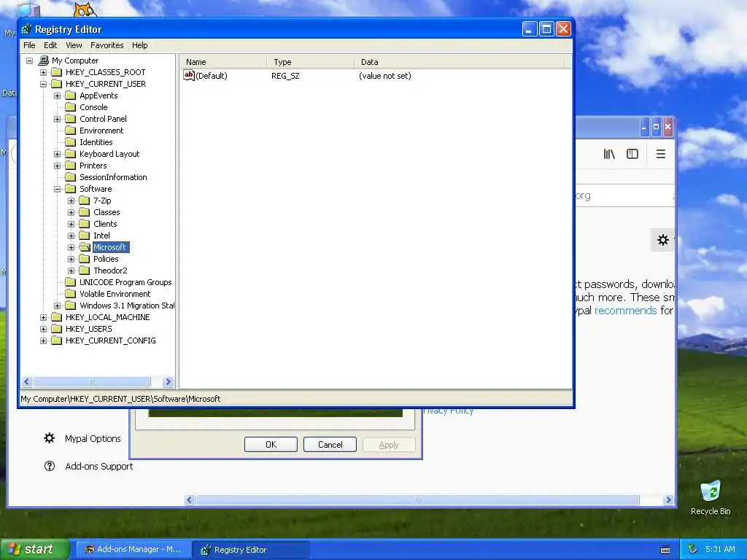
Task: Click Mypal horizontal scrollbar right arrow
Action: click(668, 499)
